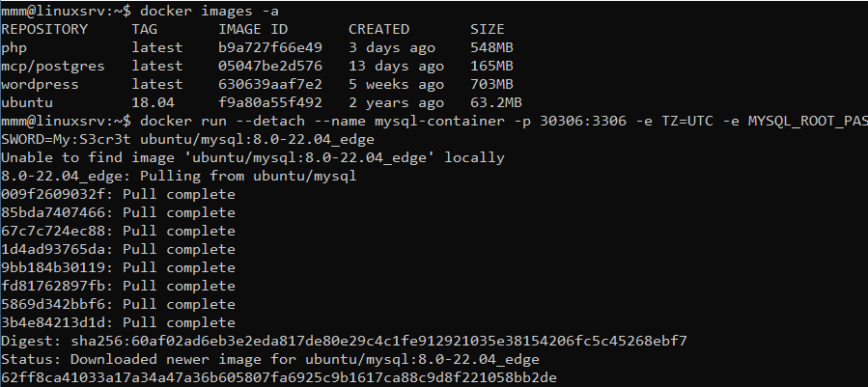The height and width of the screenshot is (387, 868).
Task: Click layer 3b4e84213d1d Pull complete line
Action: coord(118,322)
